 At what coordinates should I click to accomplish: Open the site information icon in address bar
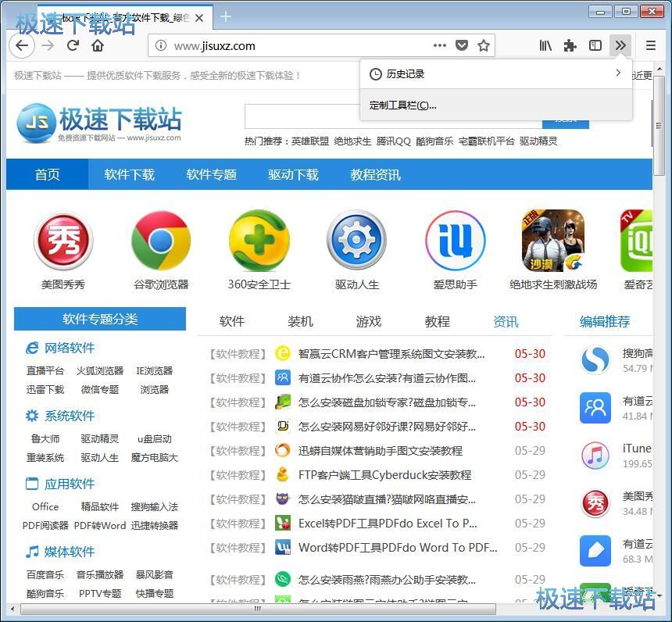click(160, 45)
